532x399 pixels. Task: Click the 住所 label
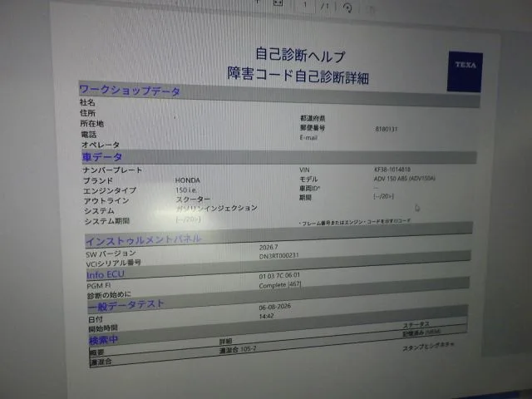[88, 113]
